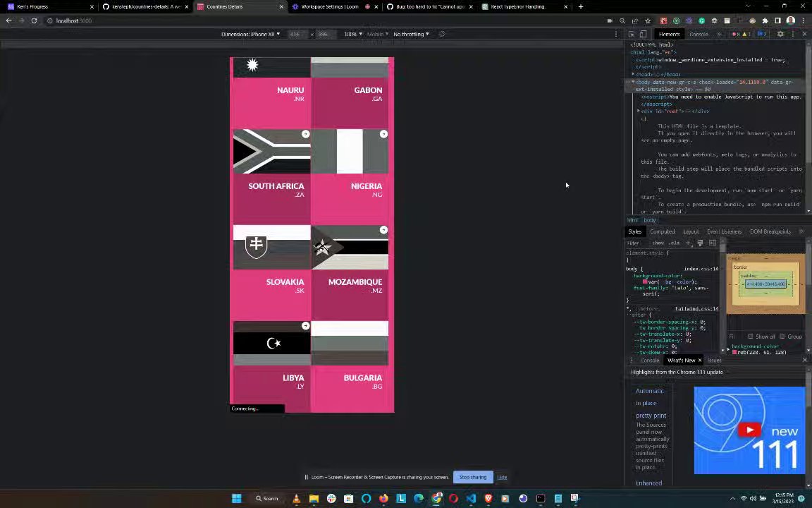Toggle element state with :hov
812x508 pixels.
point(658,243)
